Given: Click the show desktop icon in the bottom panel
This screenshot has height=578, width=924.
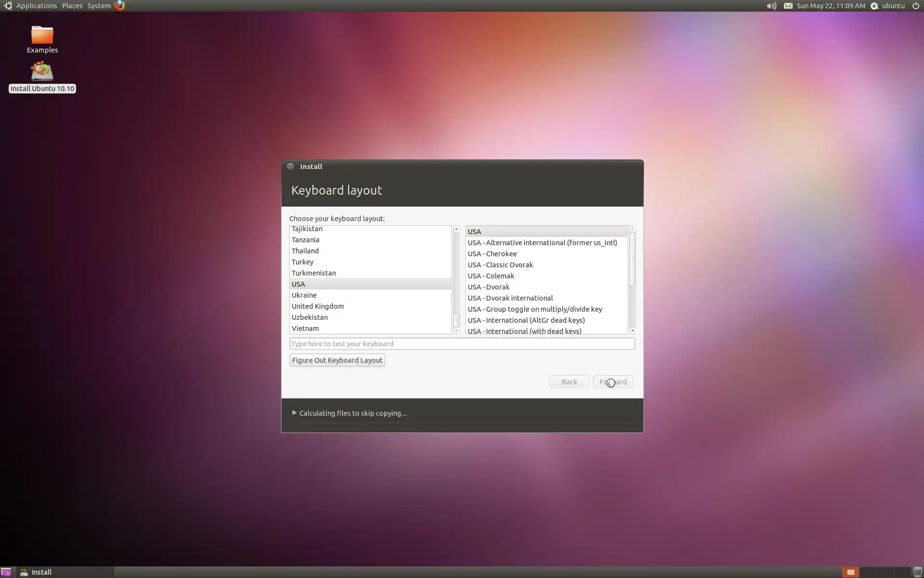Looking at the screenshot, I should point(6,572).
